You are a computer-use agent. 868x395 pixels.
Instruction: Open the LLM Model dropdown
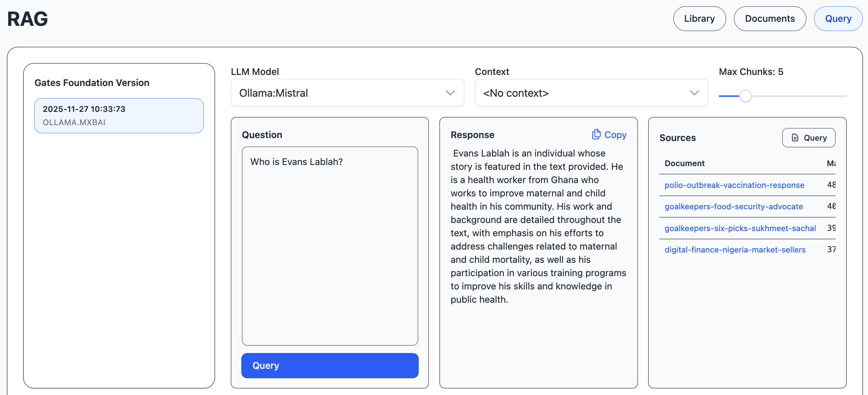point(347,93)
